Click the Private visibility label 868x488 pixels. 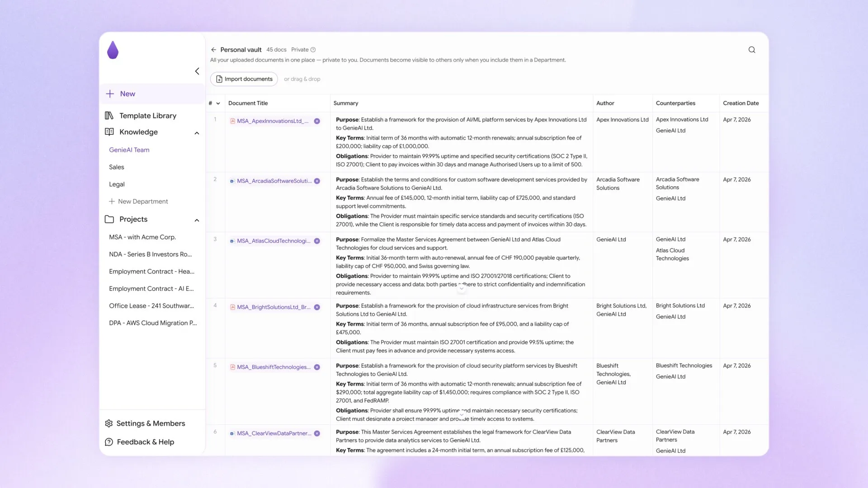pos(300,50)
